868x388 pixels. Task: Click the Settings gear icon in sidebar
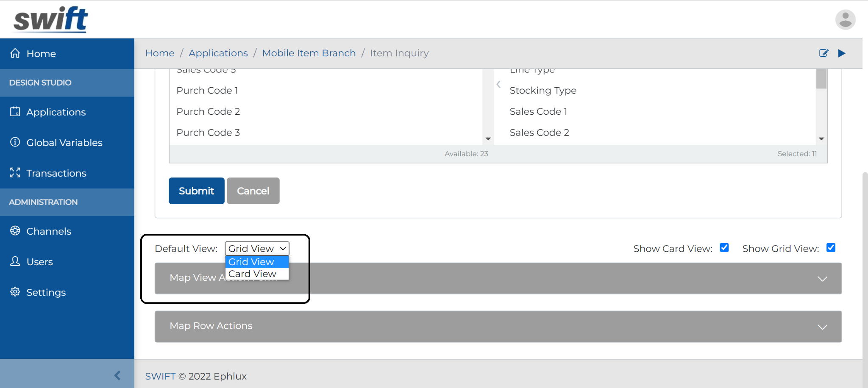[x=15, y=292]
